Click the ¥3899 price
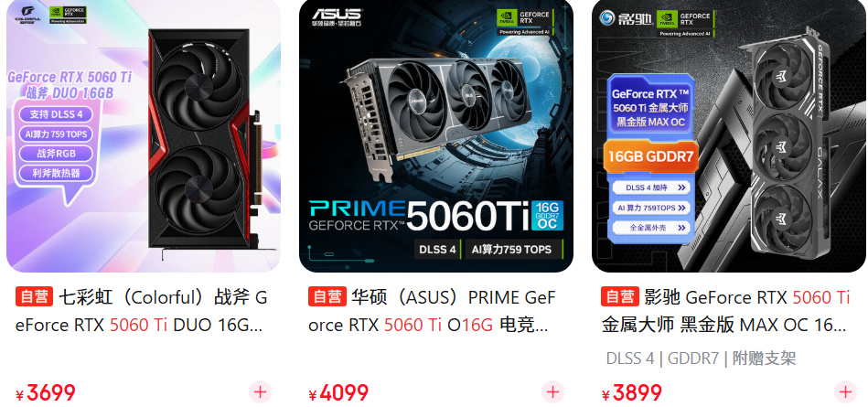The height and width of the screenshot is (407, 868). [x=631, y=393]
